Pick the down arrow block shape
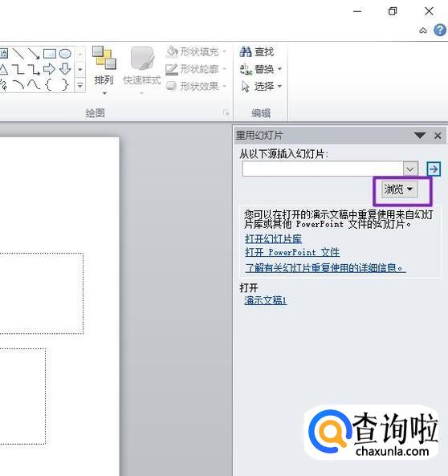This screenshot has width=448, height=476. [x=65, y=69]
